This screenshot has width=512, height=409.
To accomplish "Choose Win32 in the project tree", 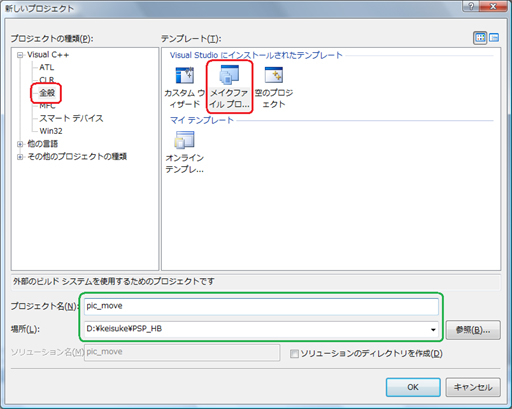I will (51, 131).
